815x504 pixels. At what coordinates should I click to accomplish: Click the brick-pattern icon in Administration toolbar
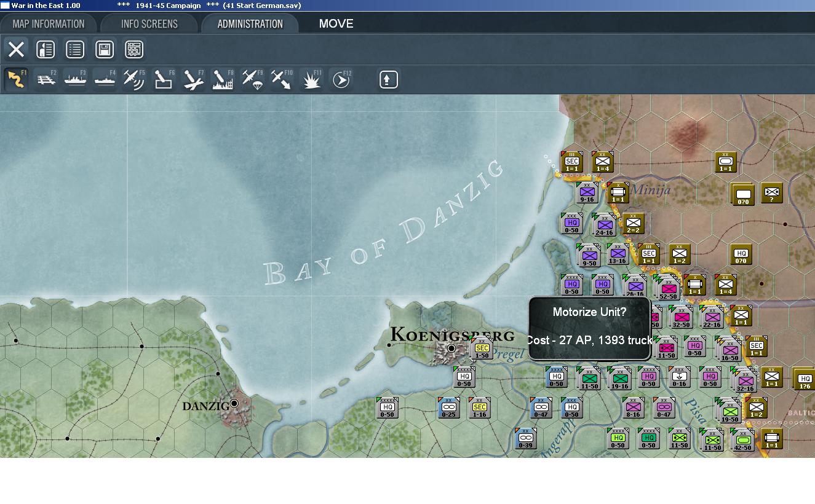point(134,49)
